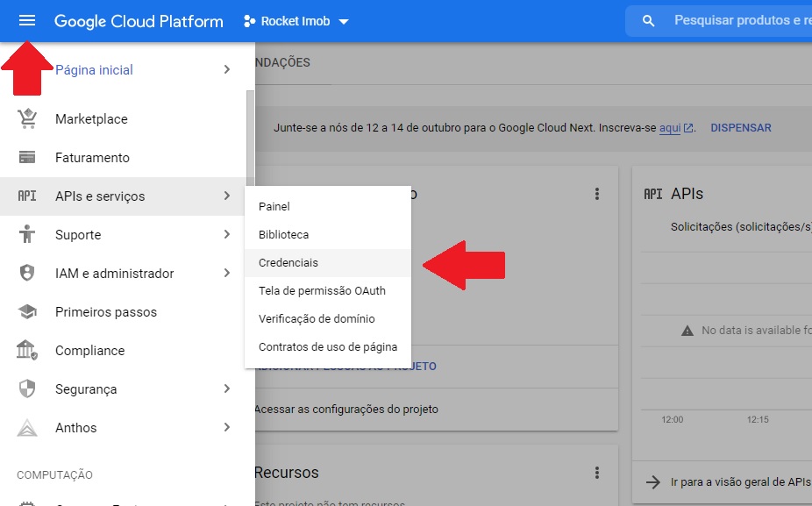812x506 pixels.
Task: Click the Faturamento billing card icon
Action: (27, 158)
